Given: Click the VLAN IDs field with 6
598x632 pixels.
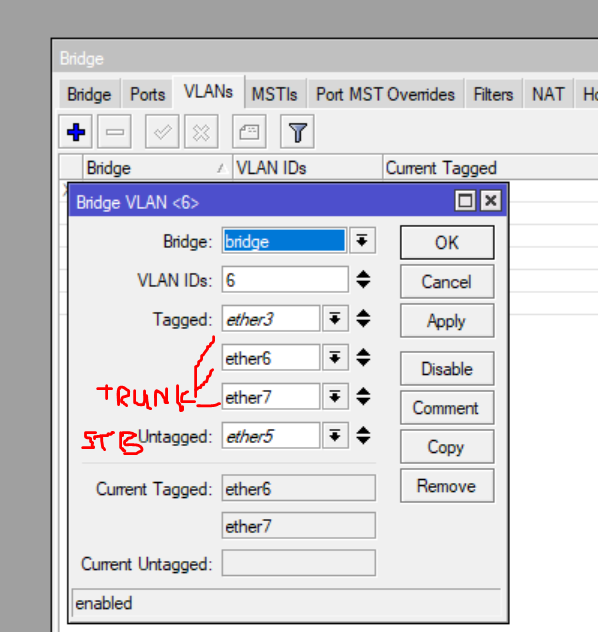Looking at the screenshot, I should (285, 279).
